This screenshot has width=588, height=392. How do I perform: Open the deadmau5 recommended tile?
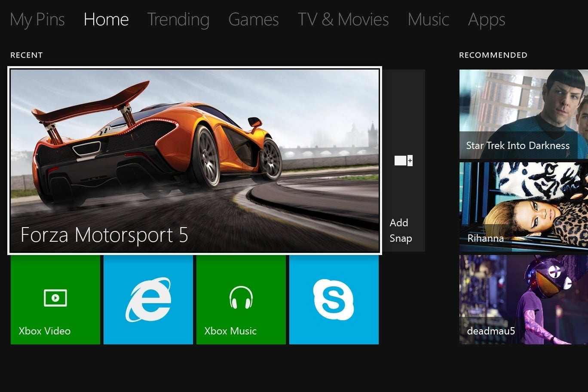524,300
